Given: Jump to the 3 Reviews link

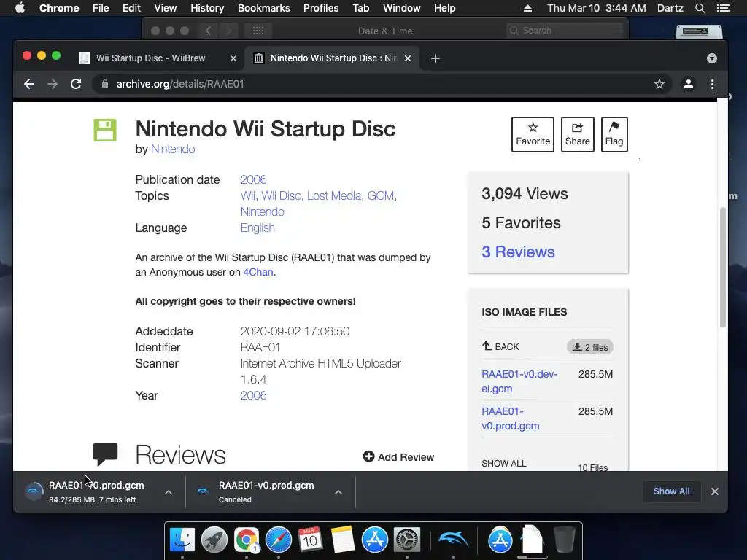Looking at the screenshot, I should coord(519,252).
